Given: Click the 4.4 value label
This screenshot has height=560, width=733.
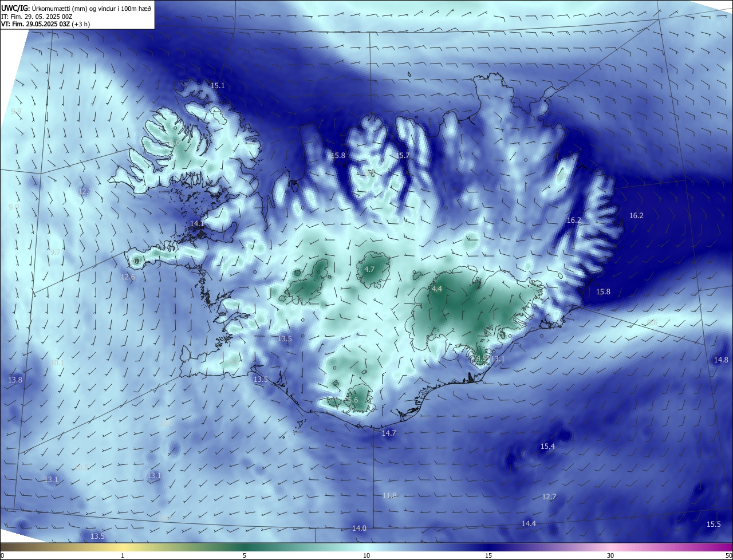Looking at the screenshot, I should click(x=437, y=289).
